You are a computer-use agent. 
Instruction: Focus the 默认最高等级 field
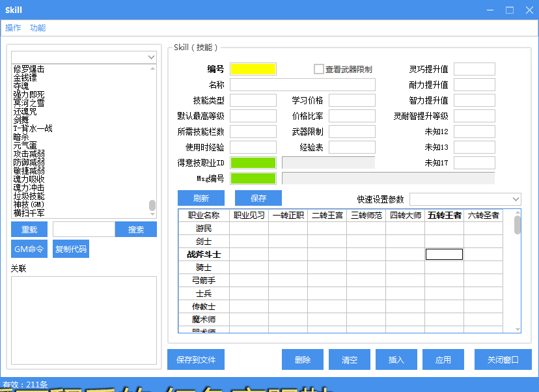click(253, 116)
